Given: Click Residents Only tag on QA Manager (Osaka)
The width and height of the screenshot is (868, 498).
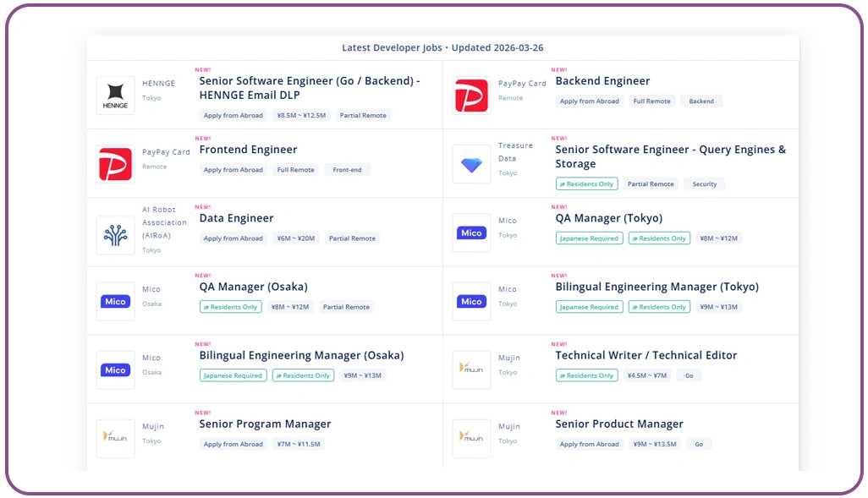Looking at the screenshot, I should pos(231,307).
